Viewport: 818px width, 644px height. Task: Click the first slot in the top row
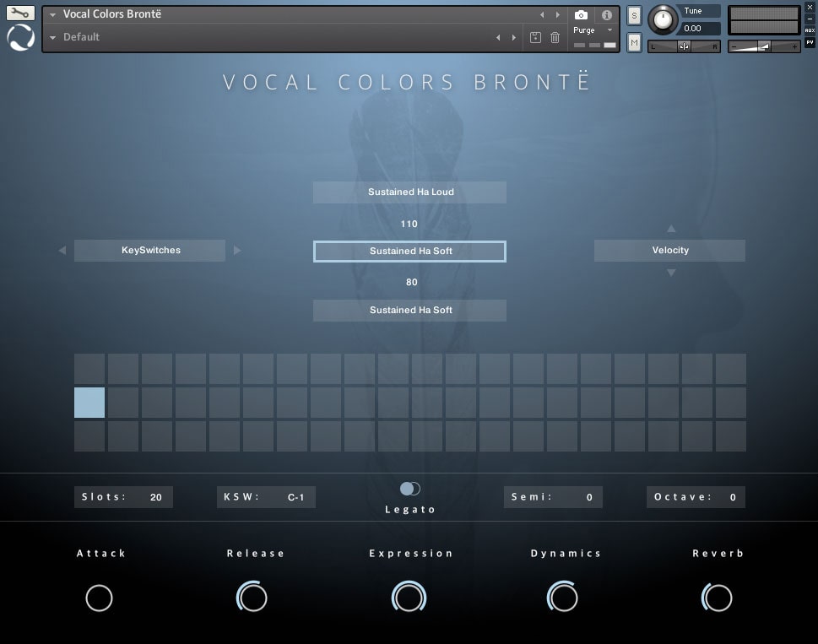(x=89, y=369)
